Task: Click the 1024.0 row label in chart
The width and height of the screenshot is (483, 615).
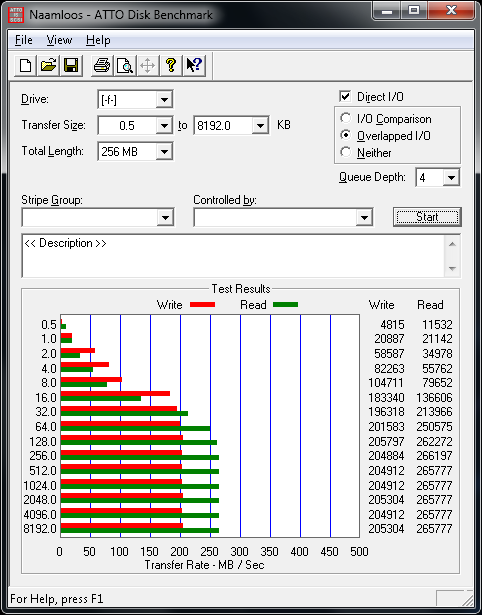Action: click(x=40, y=485)
